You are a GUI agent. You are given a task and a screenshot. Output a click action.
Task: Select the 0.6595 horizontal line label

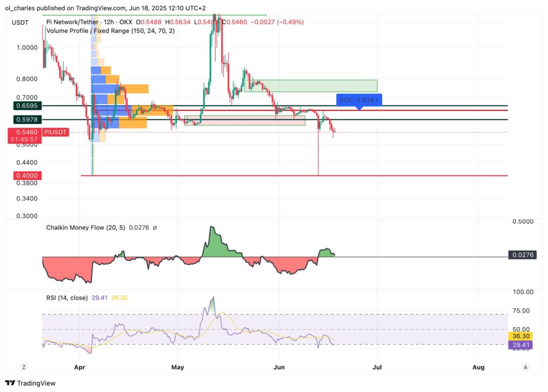point(23,106)
